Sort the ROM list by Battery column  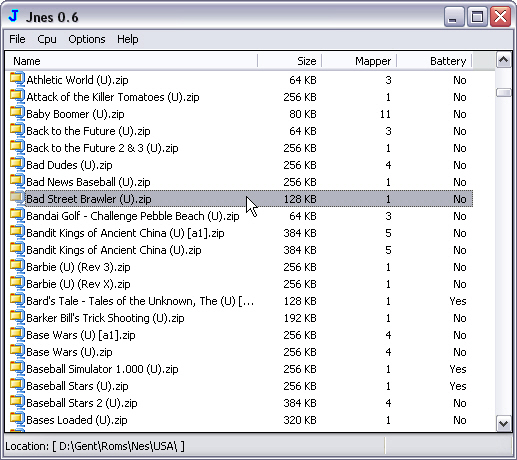434,61
